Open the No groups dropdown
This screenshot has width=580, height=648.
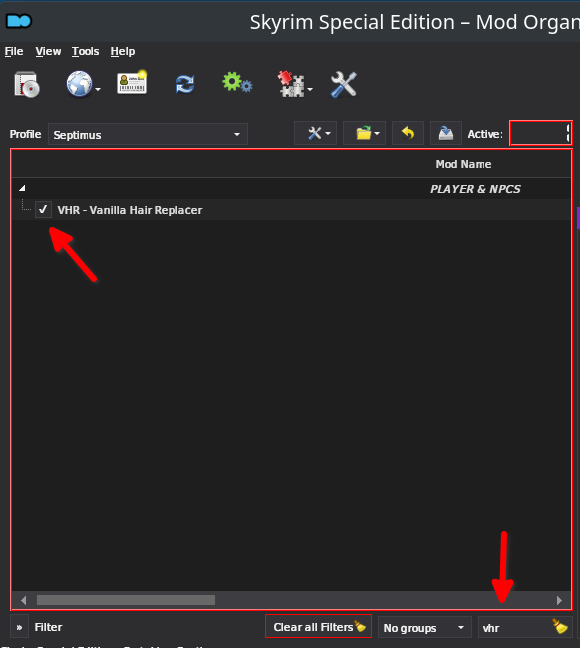click(425, 627)
